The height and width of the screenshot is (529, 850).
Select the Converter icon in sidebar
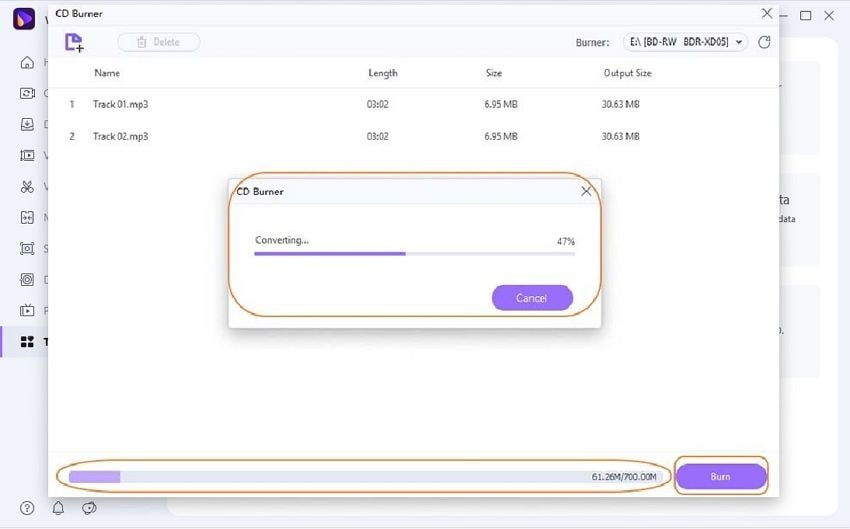click(27, 93)
